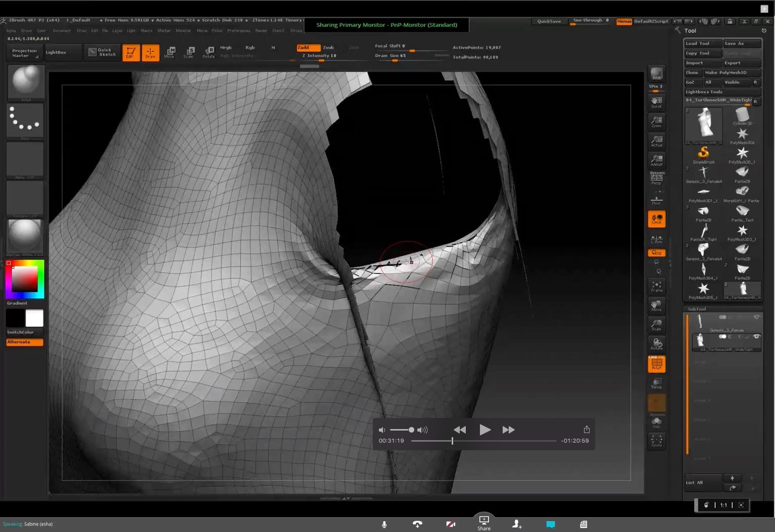
Task: Open the Document menu
Action: (62, 31)
